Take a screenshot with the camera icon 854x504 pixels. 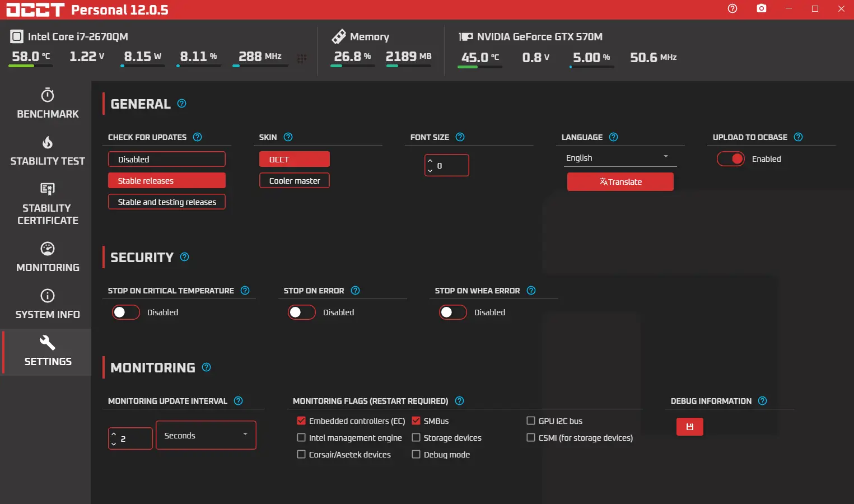coord(762,8)
